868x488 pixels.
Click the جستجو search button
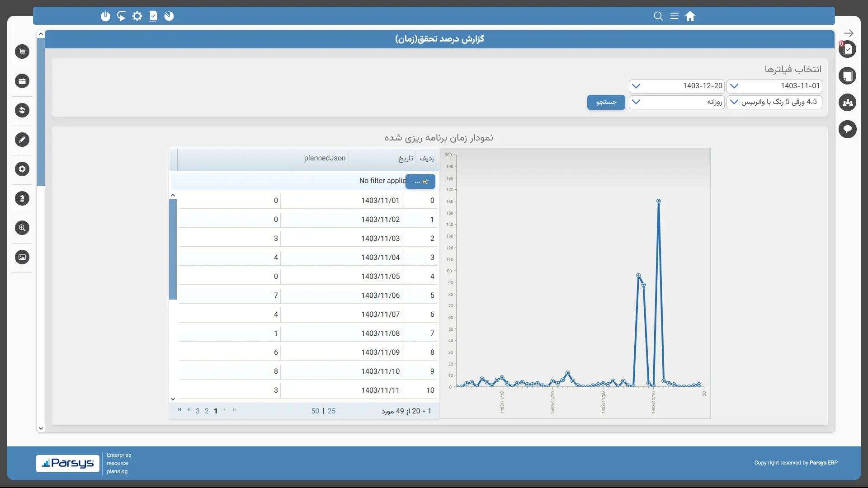606,102
